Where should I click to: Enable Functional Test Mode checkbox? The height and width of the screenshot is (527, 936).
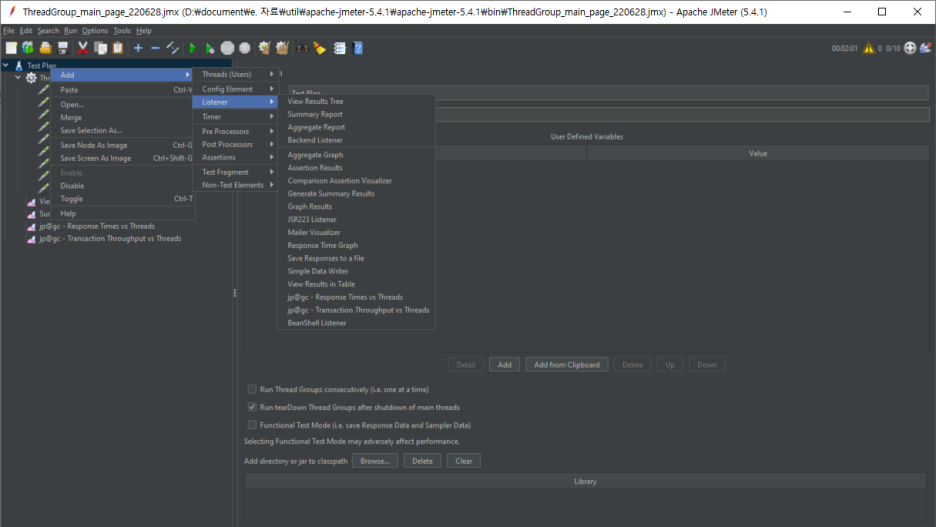252,425
